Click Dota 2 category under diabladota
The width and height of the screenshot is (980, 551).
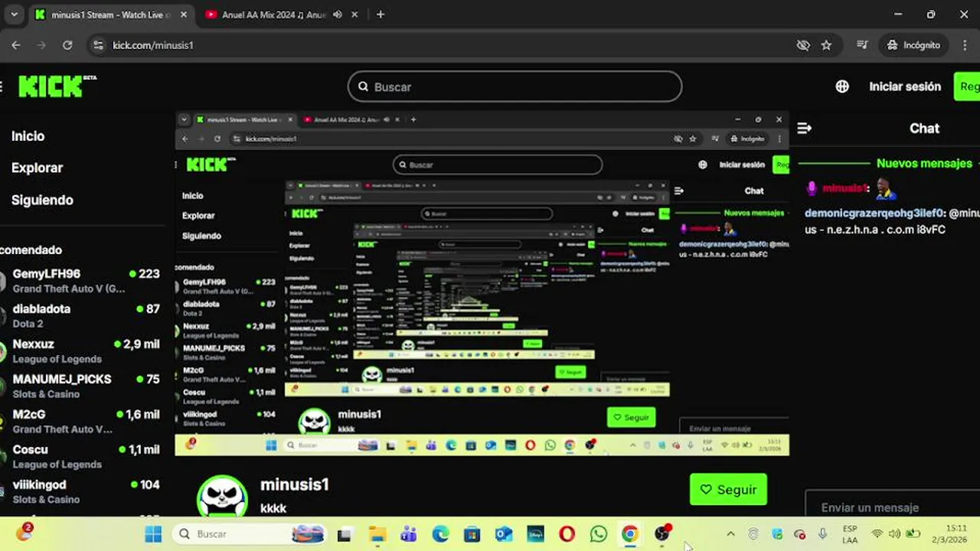click(28, 324)
